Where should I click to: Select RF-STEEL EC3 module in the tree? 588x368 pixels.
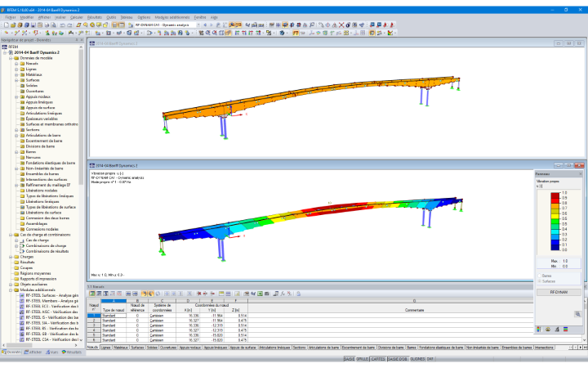51,307
